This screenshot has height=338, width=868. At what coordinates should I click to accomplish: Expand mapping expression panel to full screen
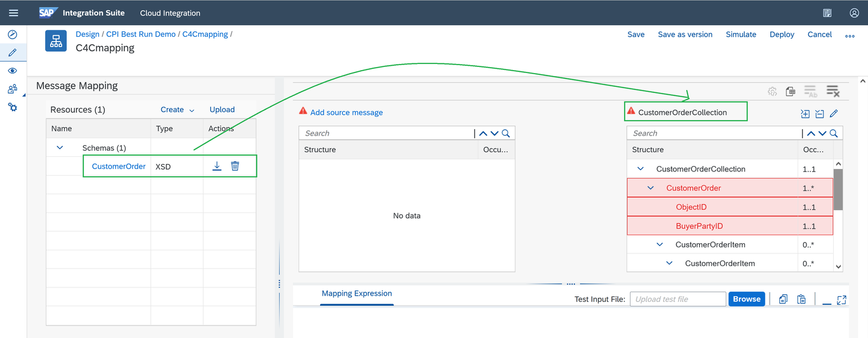click(842, 299)
